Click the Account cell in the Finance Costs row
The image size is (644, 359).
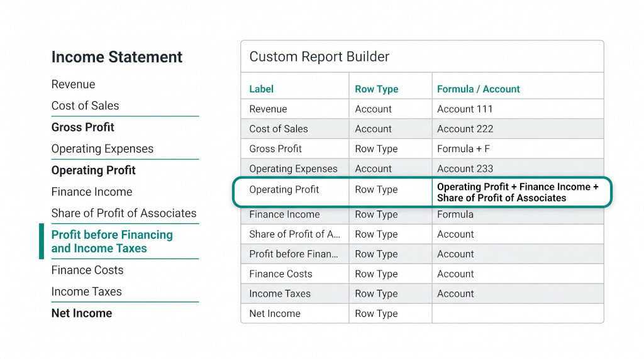tap(518, 273)
